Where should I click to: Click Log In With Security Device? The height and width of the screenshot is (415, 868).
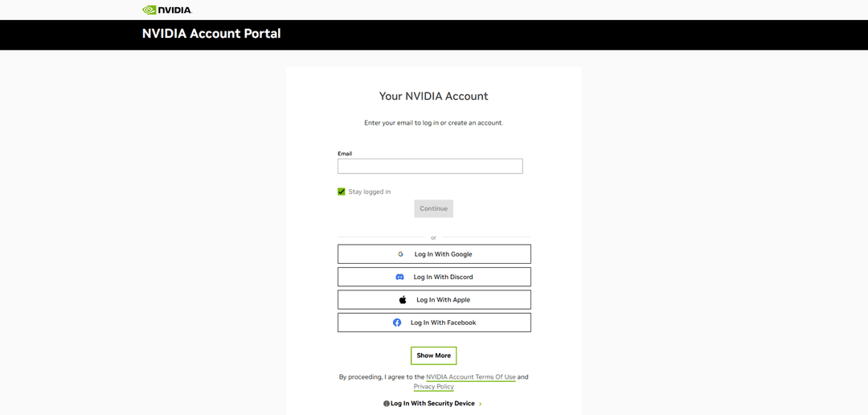(432, 404)
